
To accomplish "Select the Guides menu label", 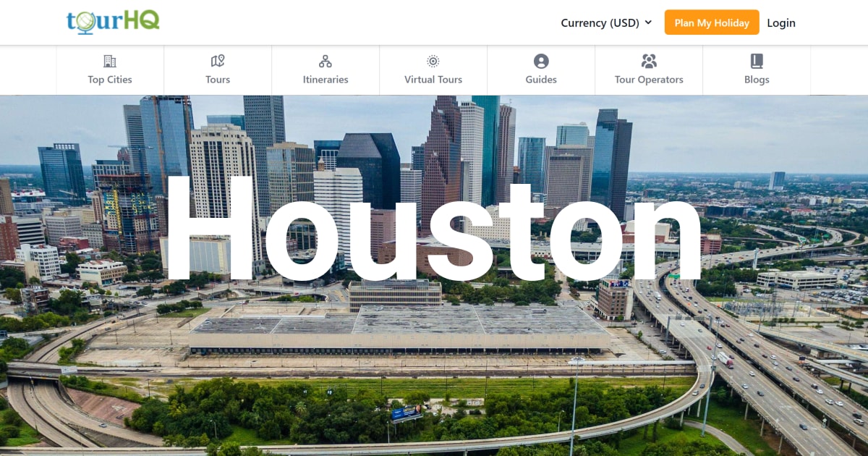I will click(x=541, y=80).
